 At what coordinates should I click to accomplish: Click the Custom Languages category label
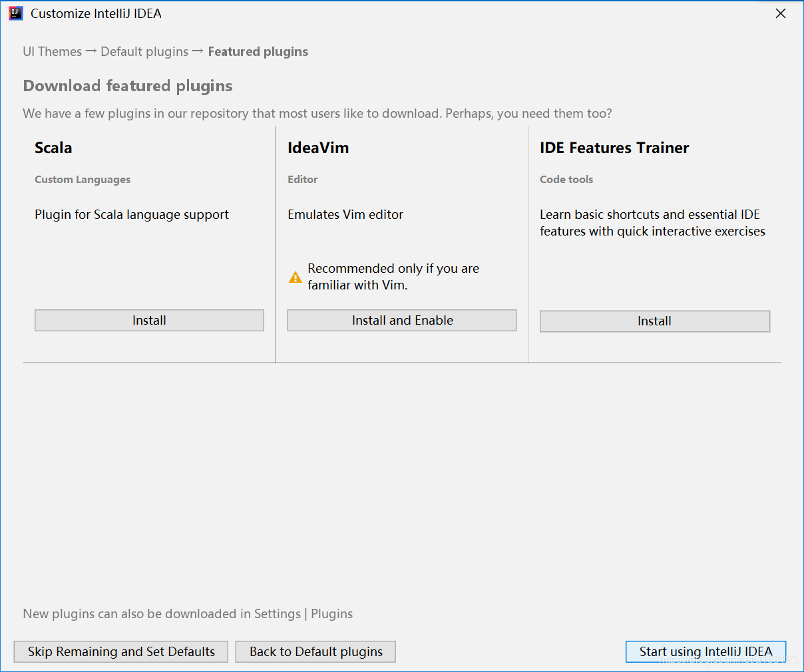[x=83, y=180]
